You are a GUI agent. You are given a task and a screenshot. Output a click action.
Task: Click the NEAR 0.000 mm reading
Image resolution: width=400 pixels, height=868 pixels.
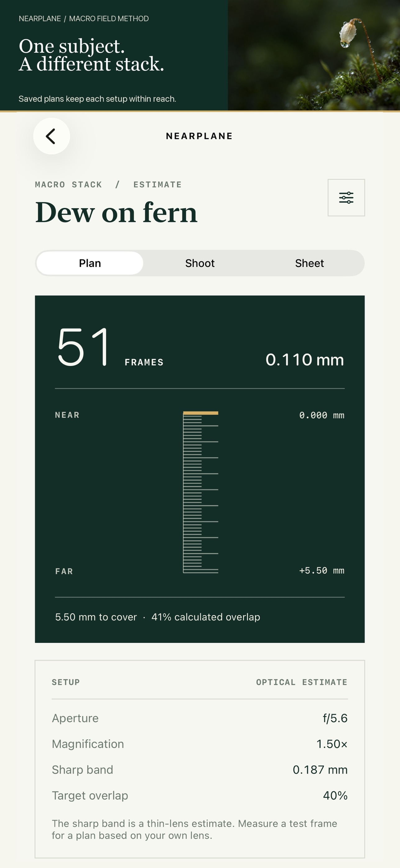321,415
